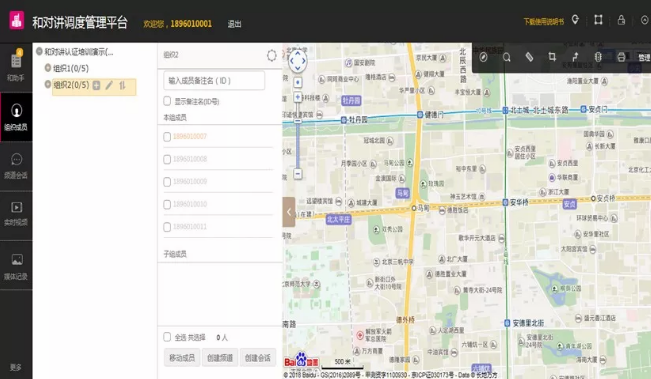This screenshot has width=651, height=379.
Task: Expand the 组织1(0/5) tree node toggle
Action: pos(48,68)
